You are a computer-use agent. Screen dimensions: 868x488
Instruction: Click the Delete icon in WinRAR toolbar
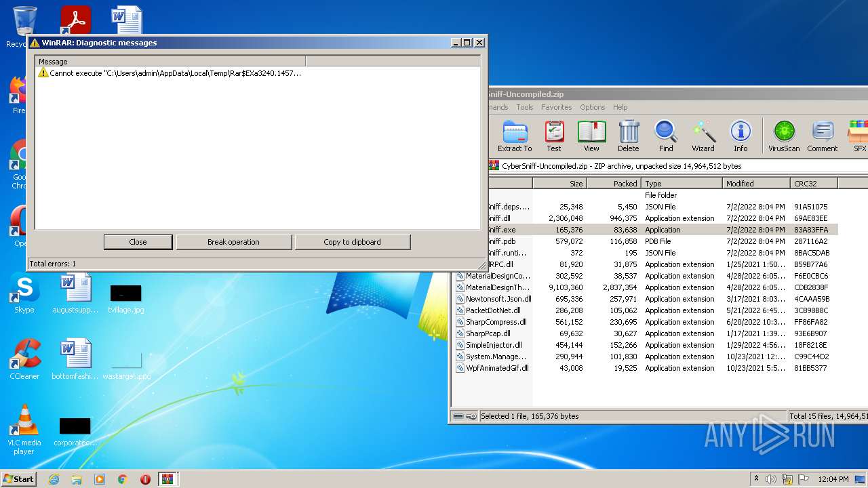tap(628, 136)
